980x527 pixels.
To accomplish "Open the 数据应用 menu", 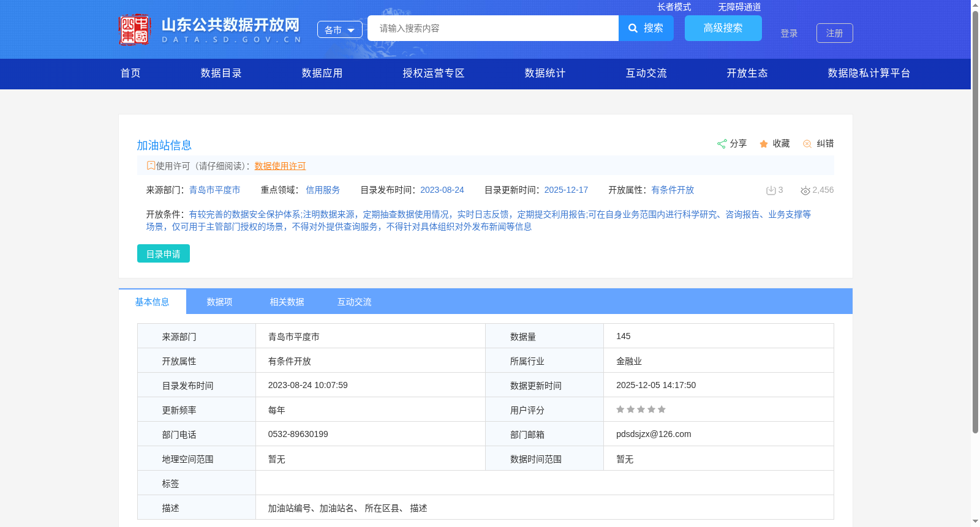I will pos(322,73).
